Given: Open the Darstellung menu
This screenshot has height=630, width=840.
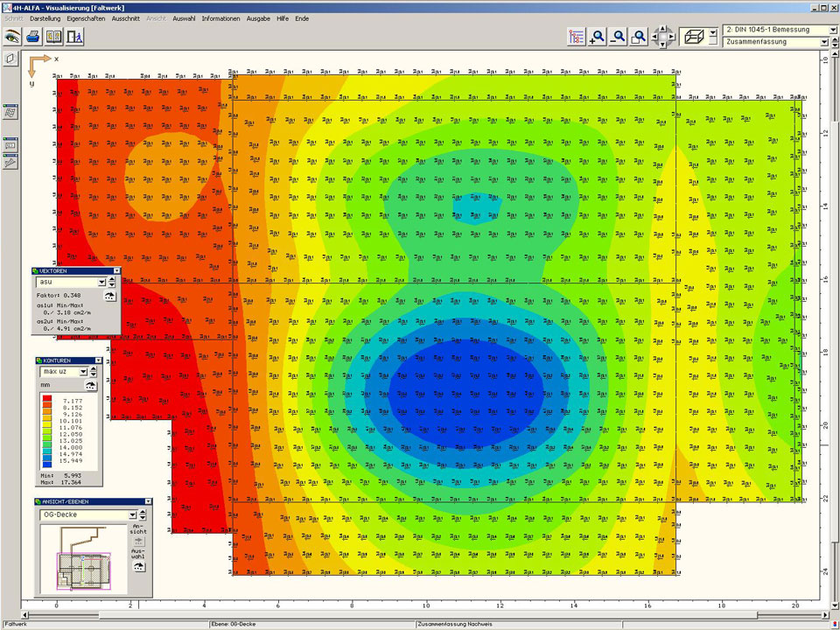Looking at the screenshot, I should [45, 18].
